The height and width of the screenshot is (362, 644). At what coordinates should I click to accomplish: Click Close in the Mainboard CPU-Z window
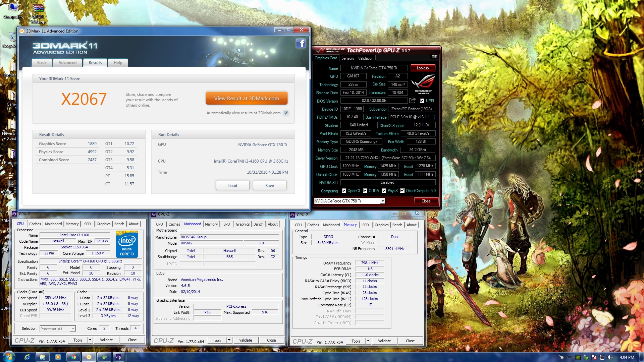(271, 340)
